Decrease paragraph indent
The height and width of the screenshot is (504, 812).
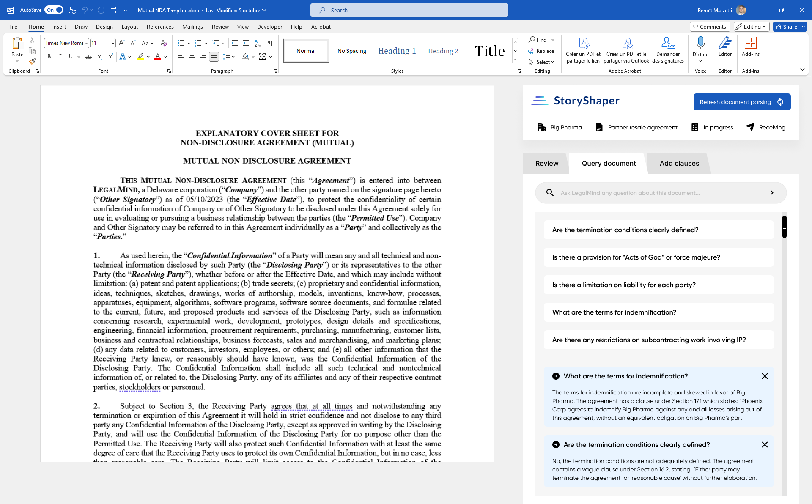tap(235, 43)
